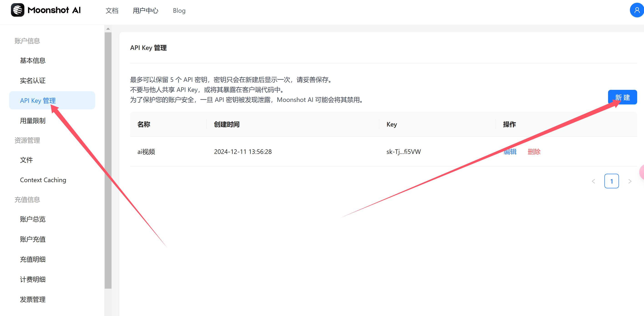Open 计费明细 billing details
This screenshot has width=644, height=316.
tap(33, 279)
